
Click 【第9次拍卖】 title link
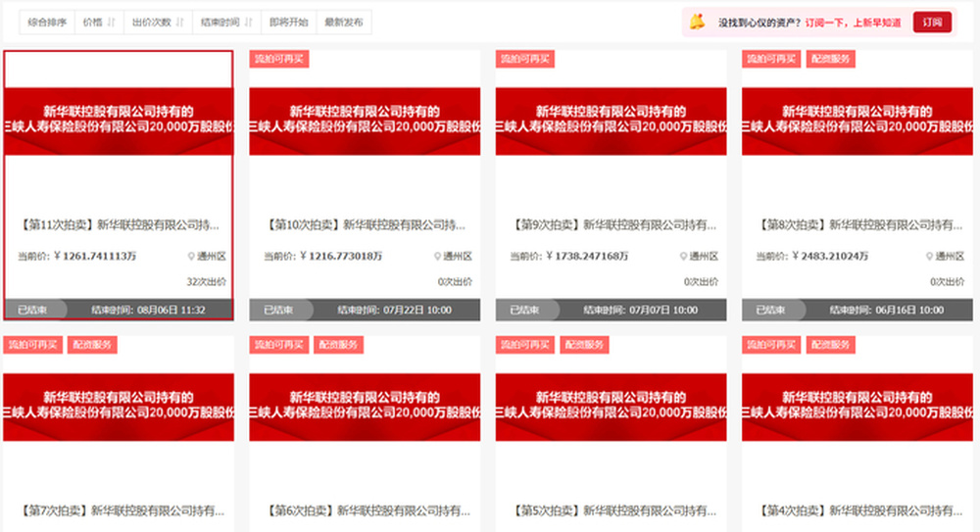(613, 224)
